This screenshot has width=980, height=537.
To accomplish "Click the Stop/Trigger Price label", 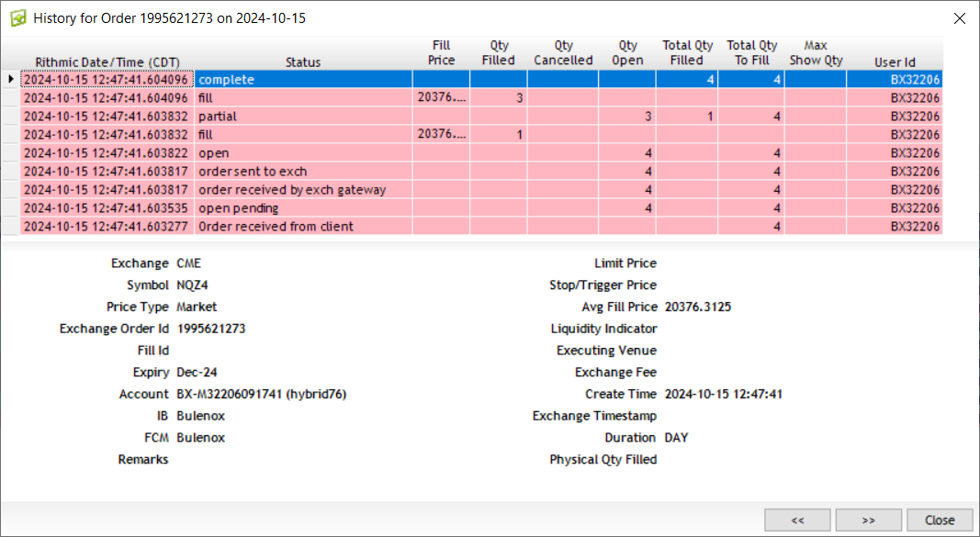I will point(603,285).
